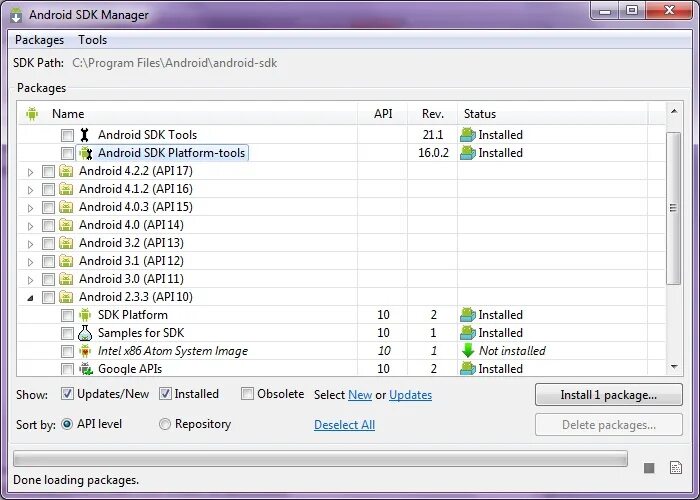
Task: Click the Status column header
Action: tap(553, 114)
